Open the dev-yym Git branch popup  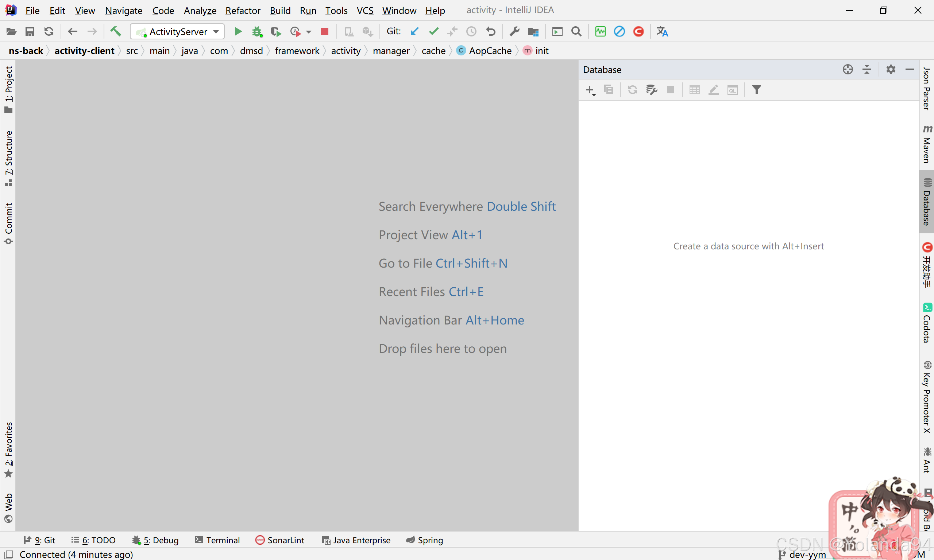point(803,554)
